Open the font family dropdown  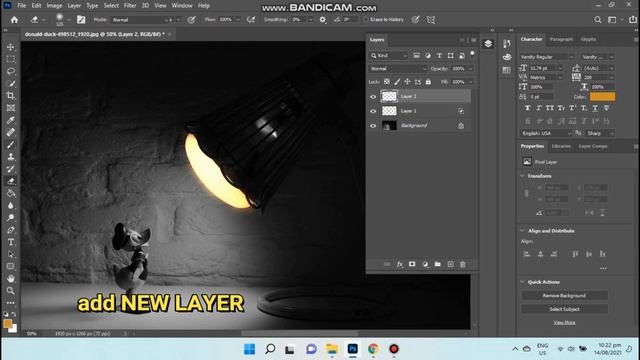[x=547, y=57]
